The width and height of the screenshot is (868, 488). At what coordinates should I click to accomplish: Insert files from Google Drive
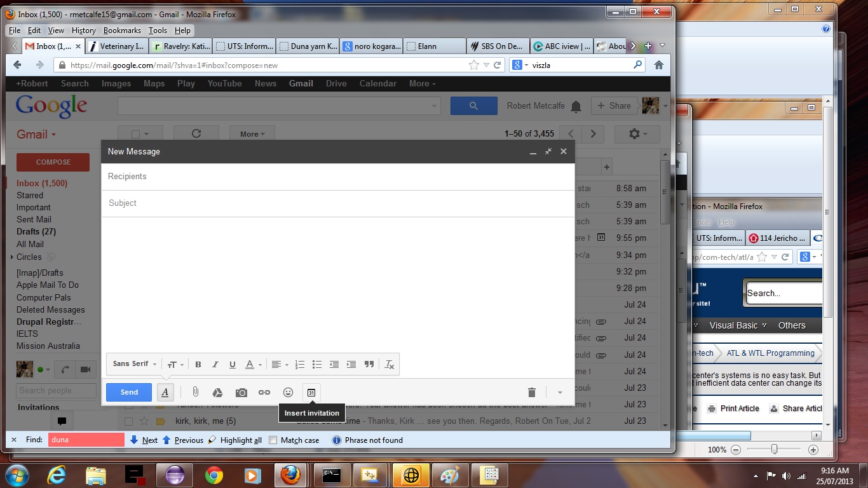219,392
